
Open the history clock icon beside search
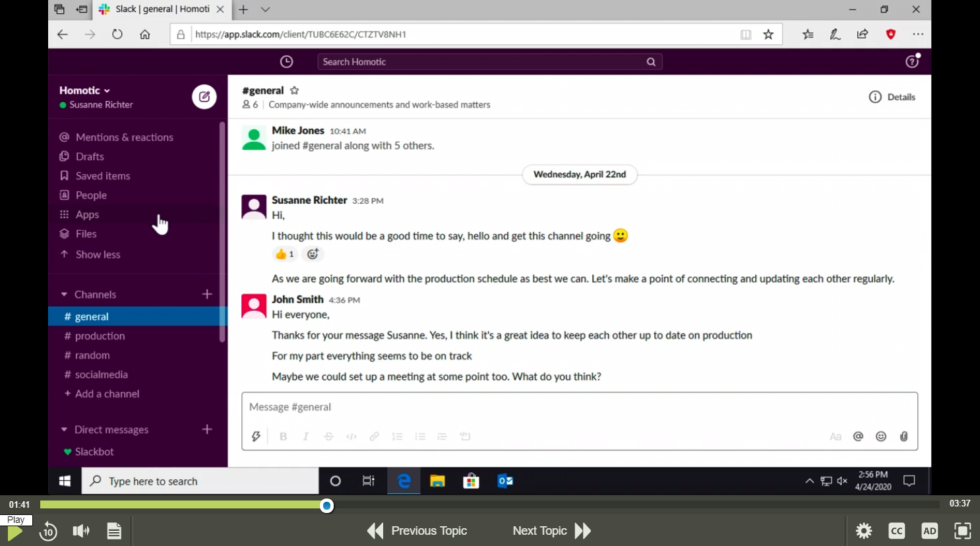click(286, 61)
